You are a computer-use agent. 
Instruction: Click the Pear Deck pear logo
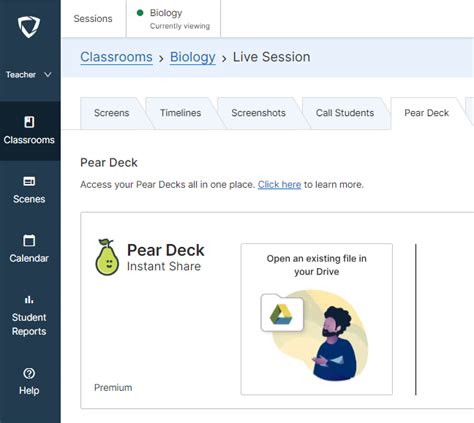point(107,257)
